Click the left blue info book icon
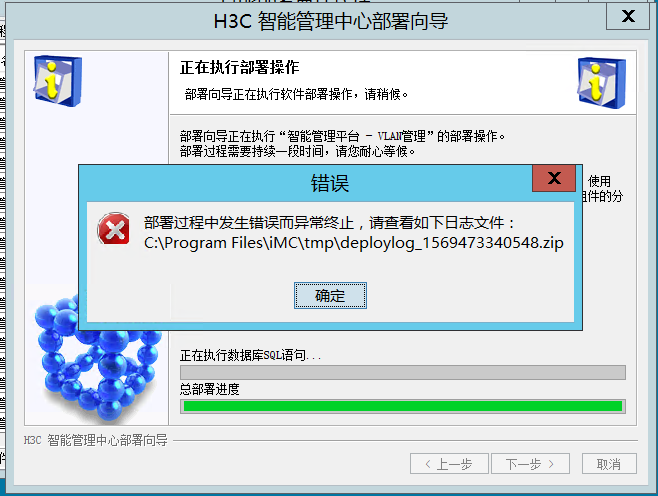Screen dimensions: 658x496 [58, 81]
